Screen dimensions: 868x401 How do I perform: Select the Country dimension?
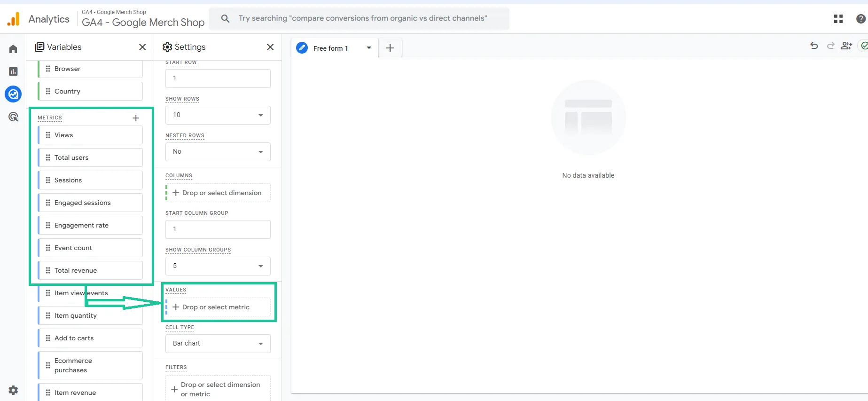(90, 91)
